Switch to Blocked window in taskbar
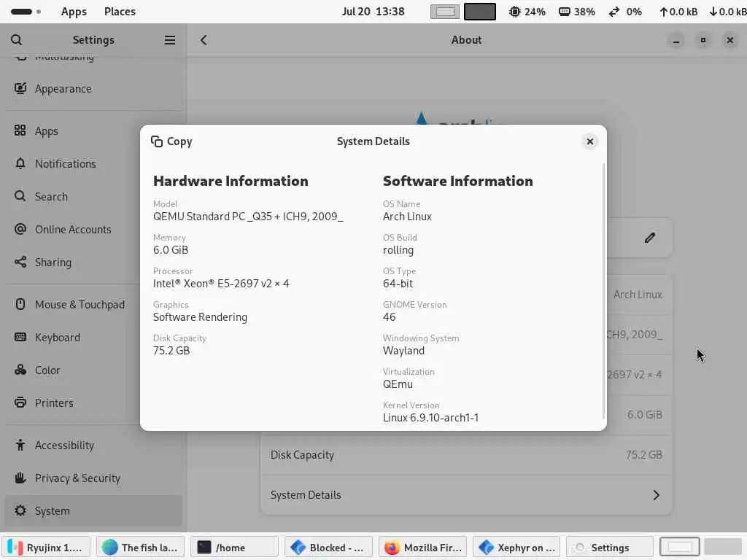The width and height of the screenshot is (747, 560). click(x=329, y=548)
